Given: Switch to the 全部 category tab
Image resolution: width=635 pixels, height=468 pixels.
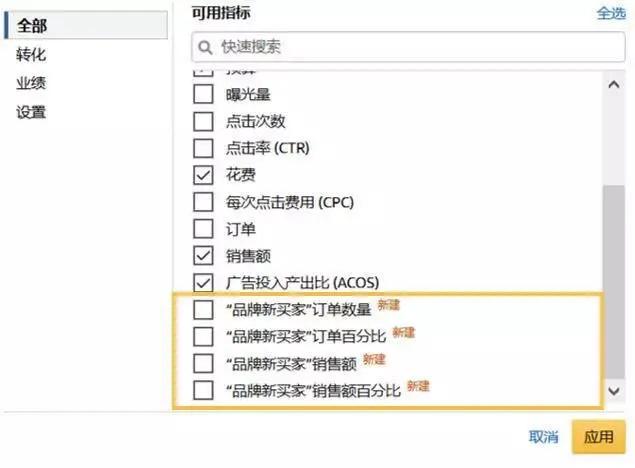Looking at the screenshot, I should tap(86, 26).
